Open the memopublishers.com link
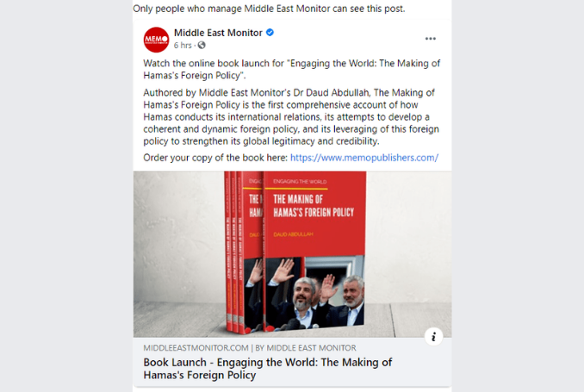The image size is (584, 392). click(x=363, y=158)
